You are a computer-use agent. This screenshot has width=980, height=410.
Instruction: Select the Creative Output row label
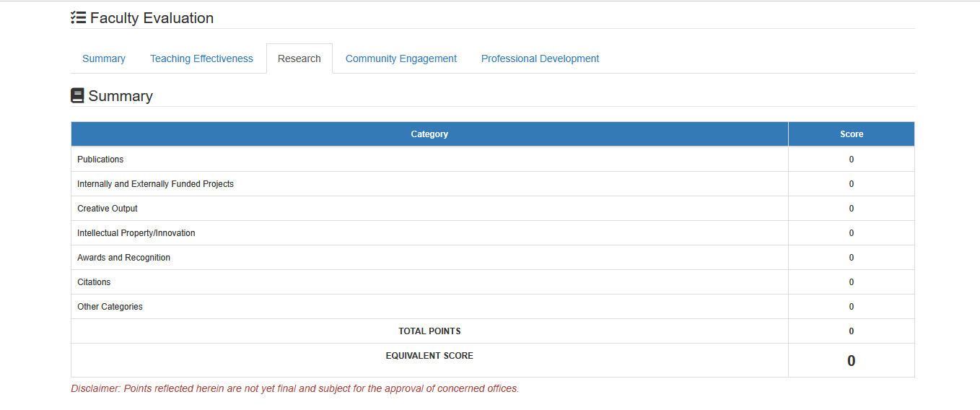point(108,209)
